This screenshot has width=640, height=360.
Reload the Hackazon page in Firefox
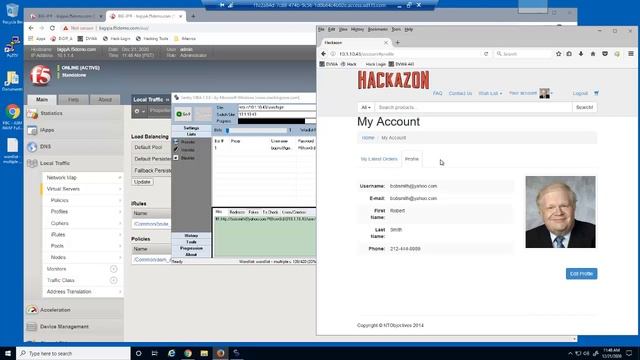pos(486,54)
